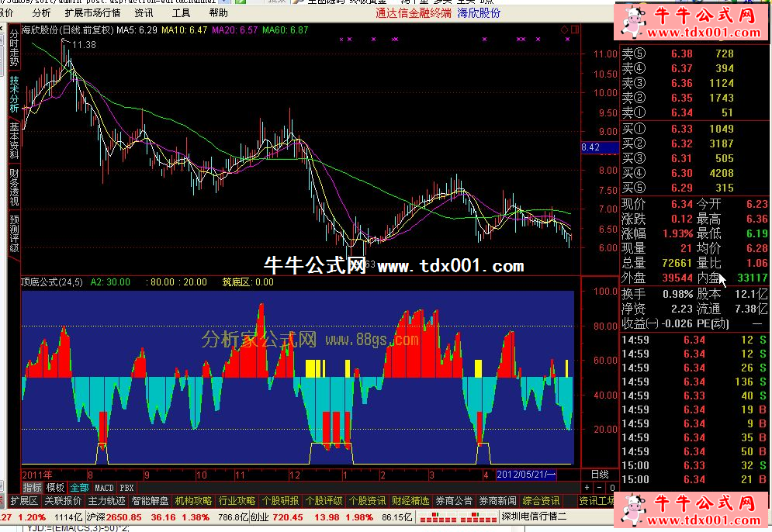The width and height of the screenshot is (772, 532).
Task: Open the 主力轨迹 bottom tab
Action: (105, 501)
